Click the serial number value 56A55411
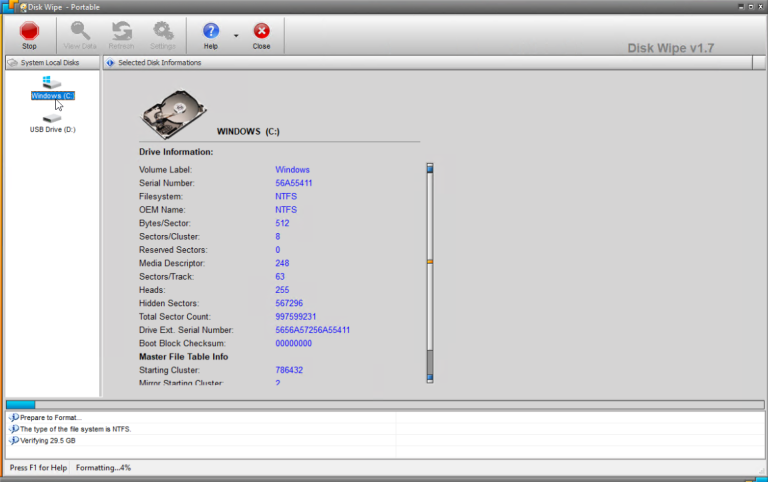 point(293,183)
